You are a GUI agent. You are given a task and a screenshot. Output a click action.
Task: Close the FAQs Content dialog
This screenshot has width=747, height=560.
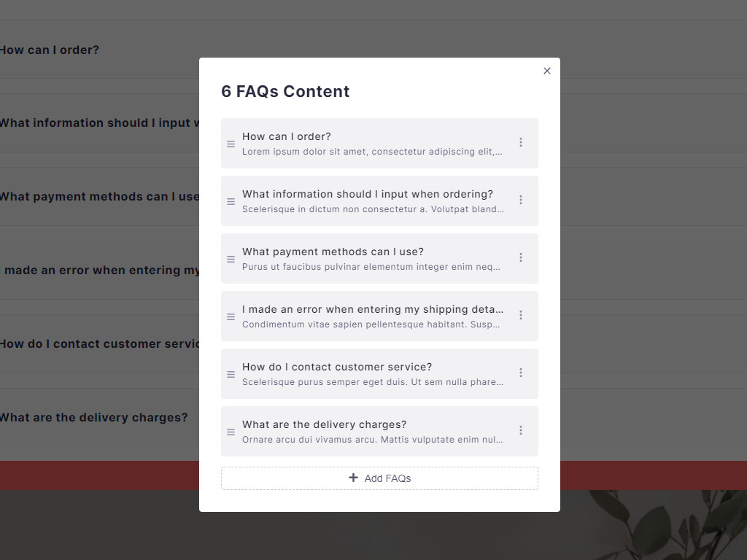coord(547,71)
